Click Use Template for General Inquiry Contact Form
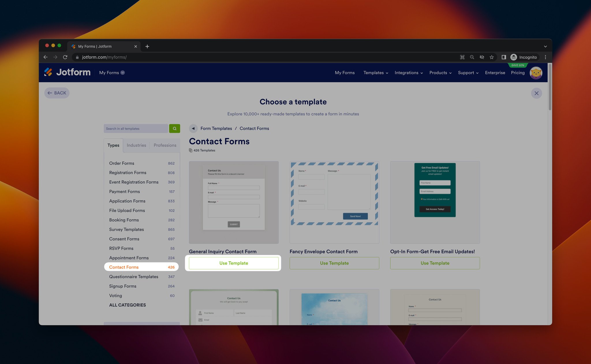591x364 pixels. (233, 263)
